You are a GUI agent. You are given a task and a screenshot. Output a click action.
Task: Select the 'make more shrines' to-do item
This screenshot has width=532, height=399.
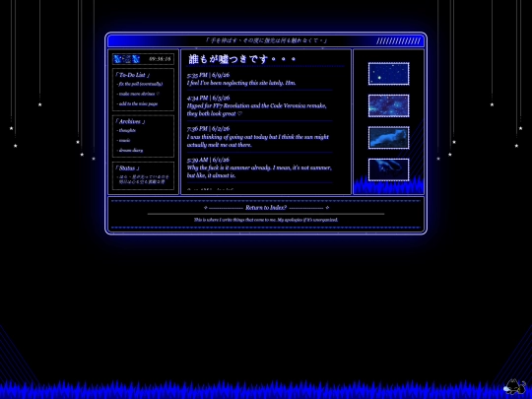tap(139, 94)
